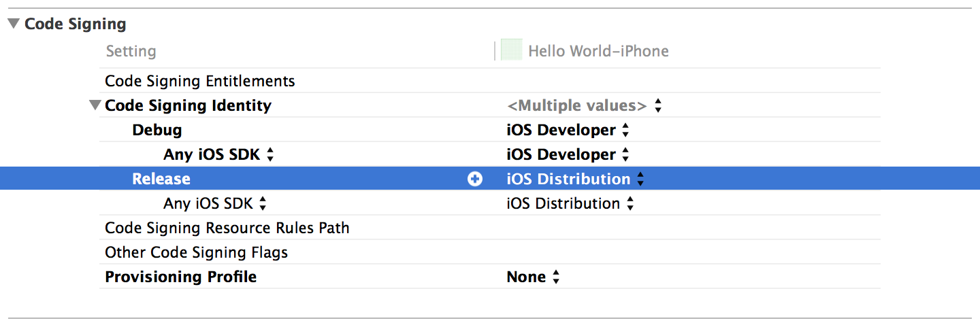Viewport: 980px width, 325px height.
Task: Select the Provisioning Profile setting label
Action: click(x=180, y=277)
